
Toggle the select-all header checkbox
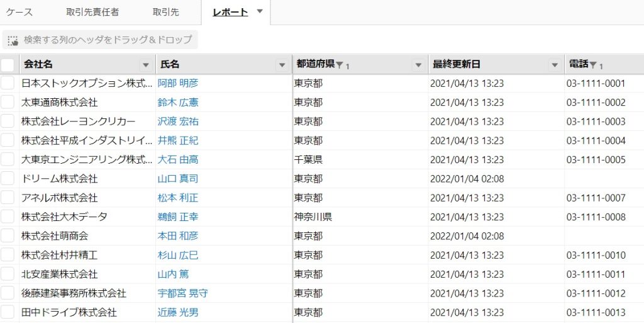[8, 64]
